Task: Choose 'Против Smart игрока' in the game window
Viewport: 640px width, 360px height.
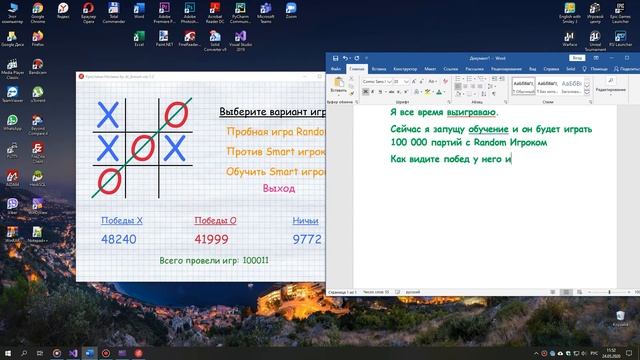Action: 276,151
